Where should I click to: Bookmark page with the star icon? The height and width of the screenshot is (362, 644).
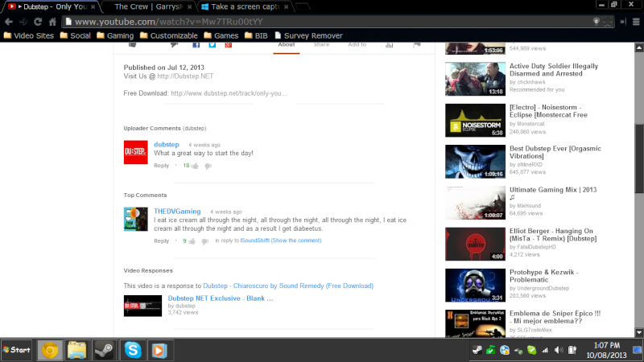pos(608,22)
